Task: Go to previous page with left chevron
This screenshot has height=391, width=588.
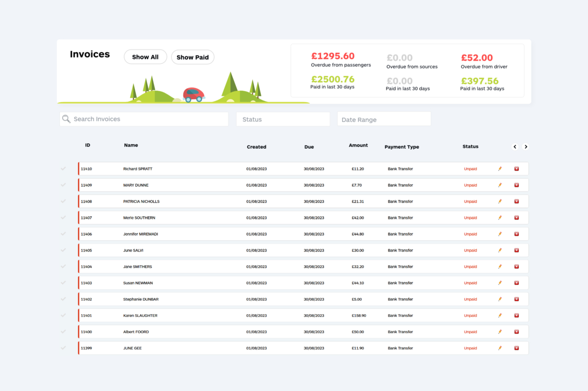Action: (515, 147)
